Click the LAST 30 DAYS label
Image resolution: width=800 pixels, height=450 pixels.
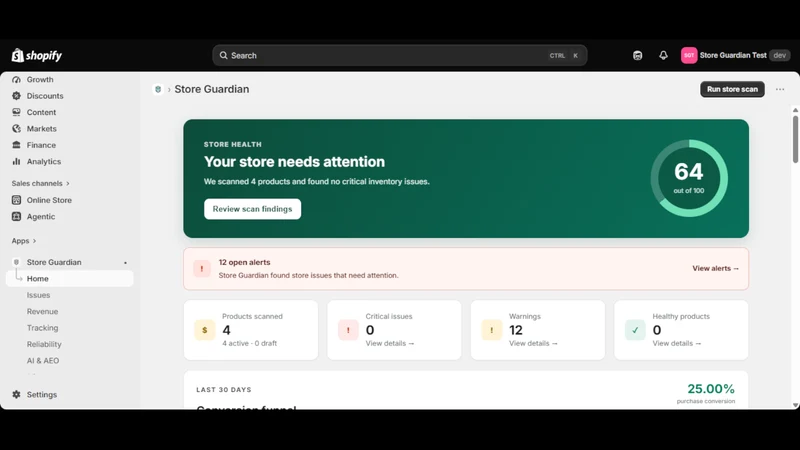(223, 390)
